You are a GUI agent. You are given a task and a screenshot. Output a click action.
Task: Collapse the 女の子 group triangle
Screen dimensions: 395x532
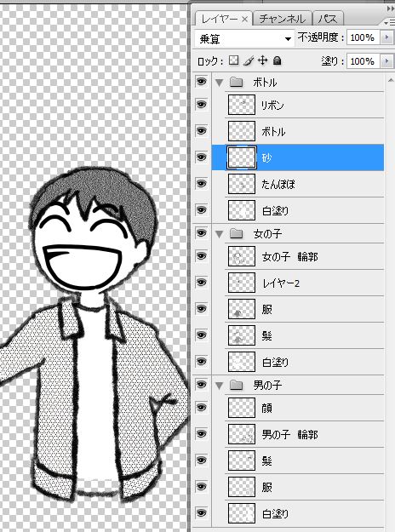click(x=220, y=234)
